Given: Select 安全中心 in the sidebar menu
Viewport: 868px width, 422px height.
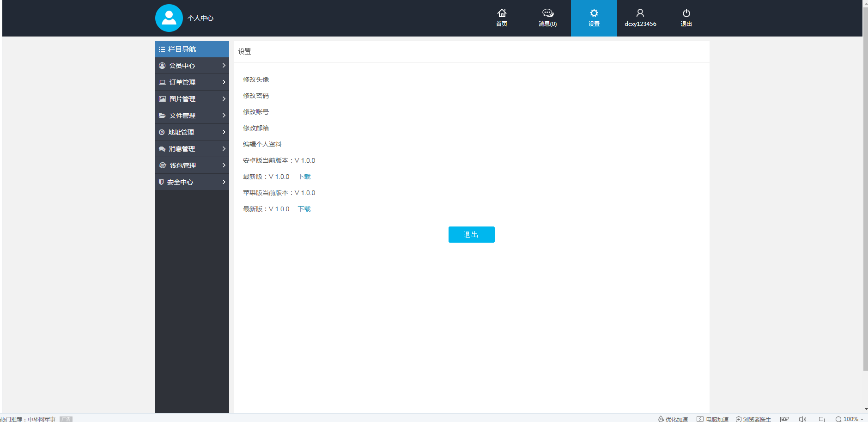Looking at the screenshot, I should pos(180,182).
